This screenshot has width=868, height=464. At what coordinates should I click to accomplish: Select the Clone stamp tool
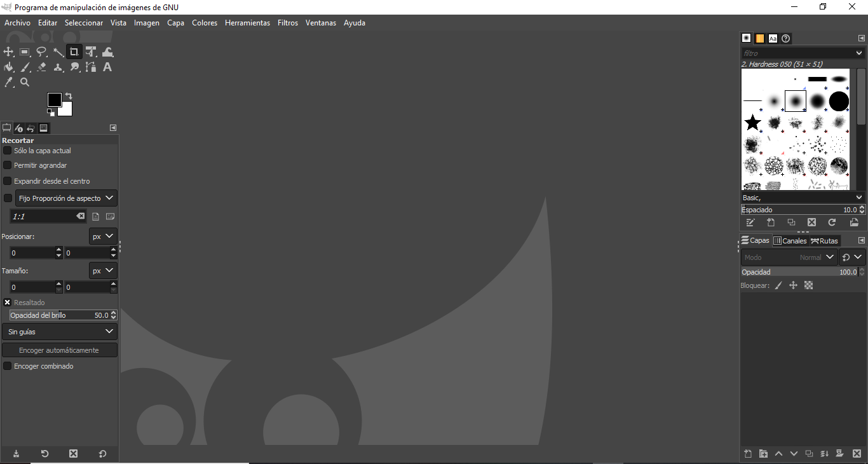pyautogui.click(x=58, y=67)
